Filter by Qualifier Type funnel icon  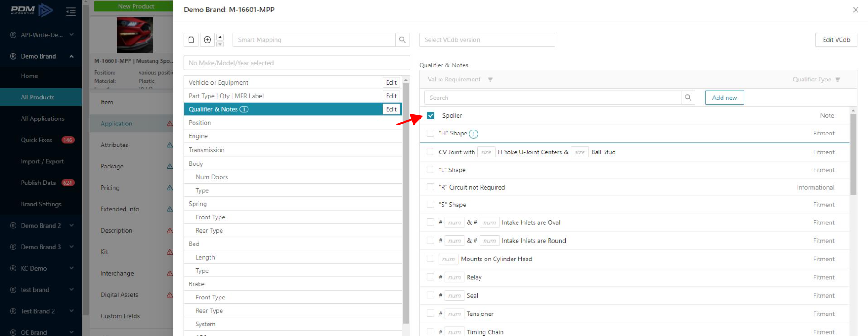click(837, 80)
